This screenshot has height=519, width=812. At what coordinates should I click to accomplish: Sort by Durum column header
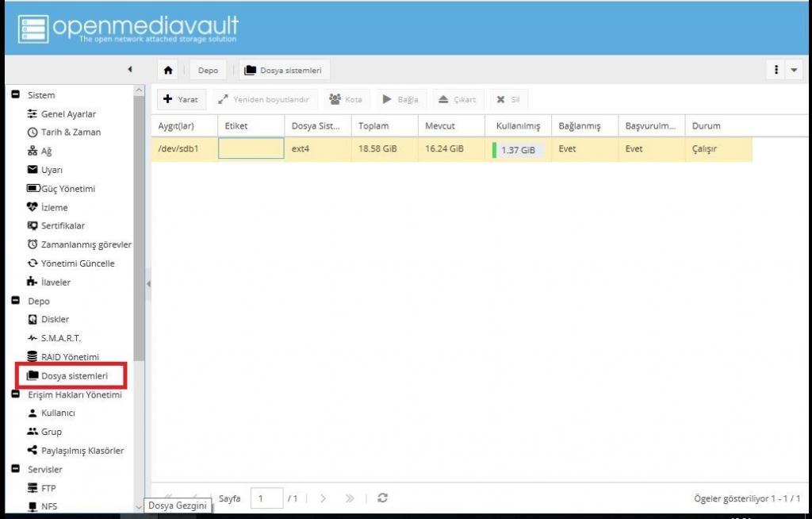coord(718,126)
